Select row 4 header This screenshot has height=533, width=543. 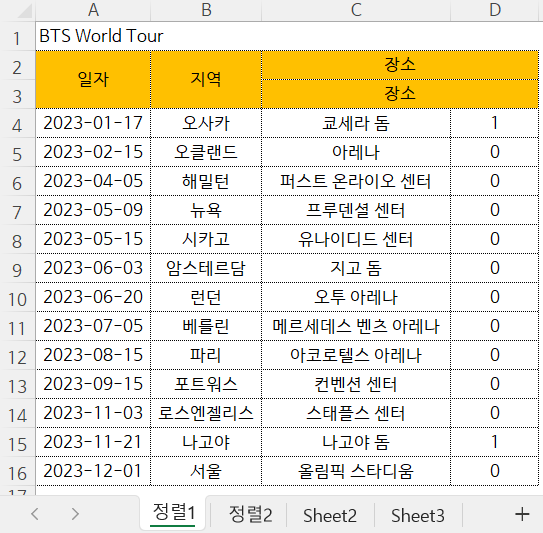[x=17, y=124]
